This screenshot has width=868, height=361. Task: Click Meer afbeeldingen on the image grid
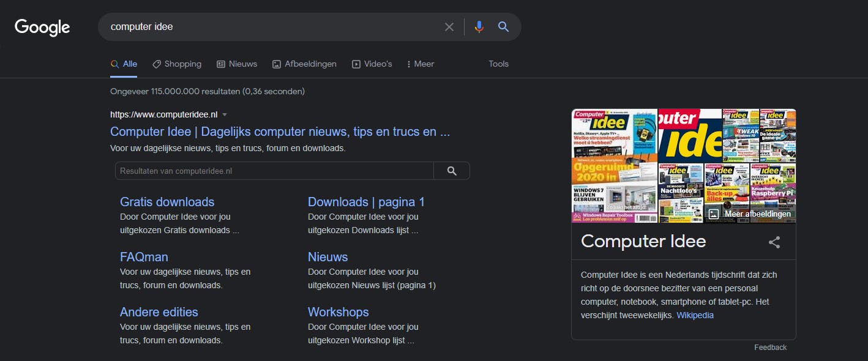point(750,214)
